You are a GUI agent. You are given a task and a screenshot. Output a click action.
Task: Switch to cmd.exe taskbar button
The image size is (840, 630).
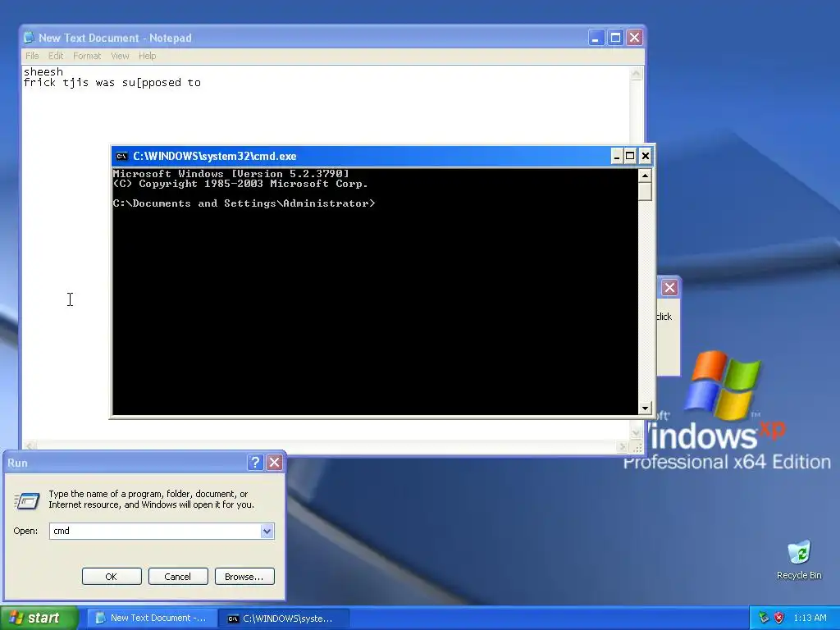coord(284,619)
